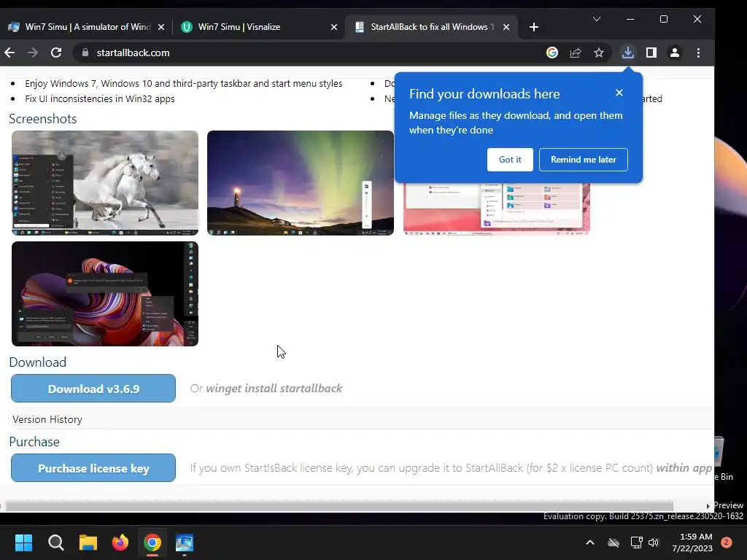
Task: Open the dark colorful swirl screenshot thumbnail
Action: (105, 294)
